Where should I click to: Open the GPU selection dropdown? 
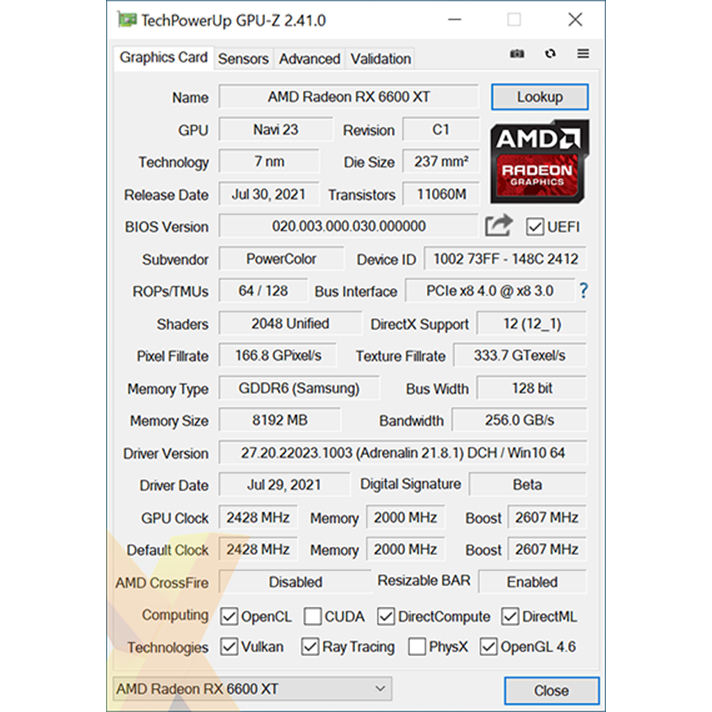pyautogui.click(x=250, y=689)
